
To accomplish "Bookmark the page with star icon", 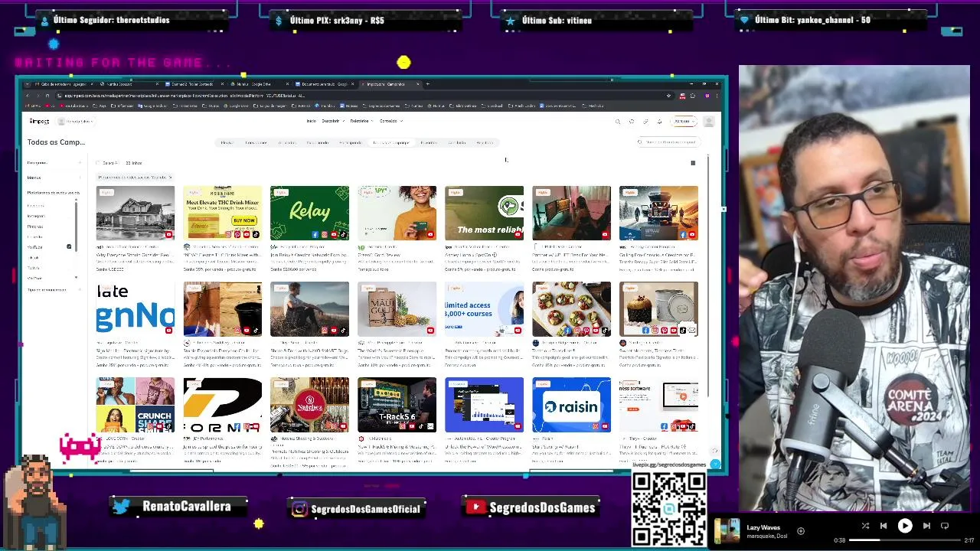I will click(669, 96).
